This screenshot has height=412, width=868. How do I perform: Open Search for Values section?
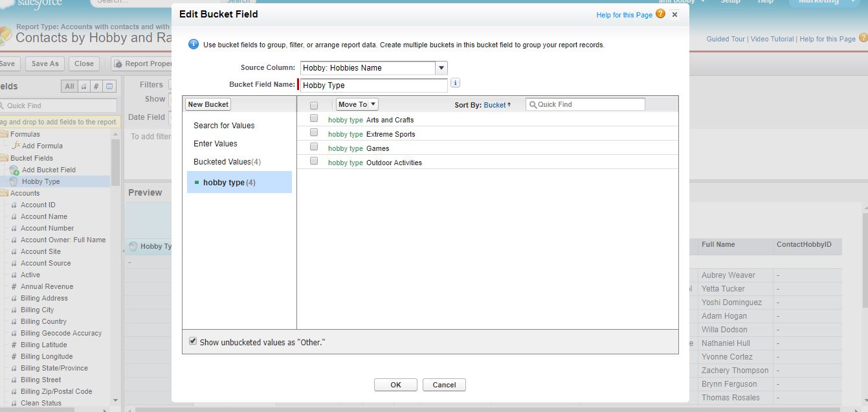coord(224,126)
